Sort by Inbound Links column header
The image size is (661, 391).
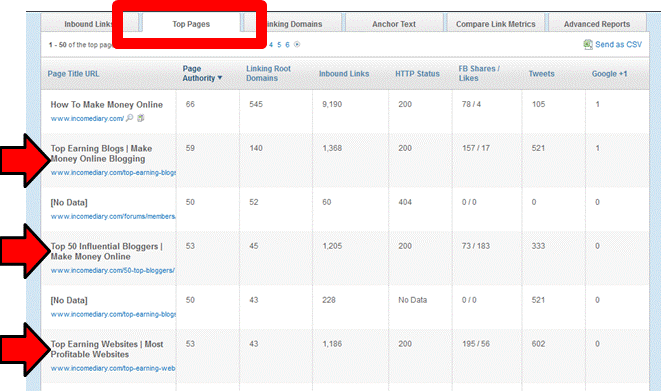click(x=344, y=74)
